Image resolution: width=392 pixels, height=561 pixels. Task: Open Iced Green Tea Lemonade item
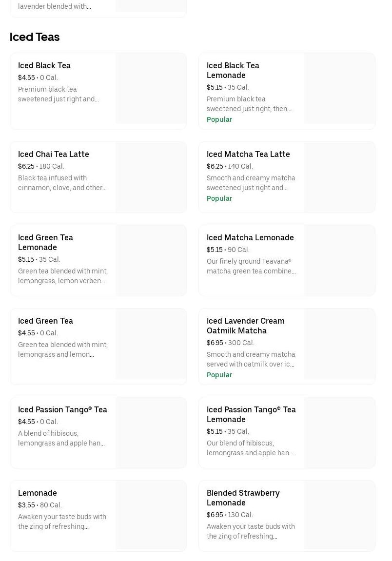pyautogui.click(x=45, y=242)
